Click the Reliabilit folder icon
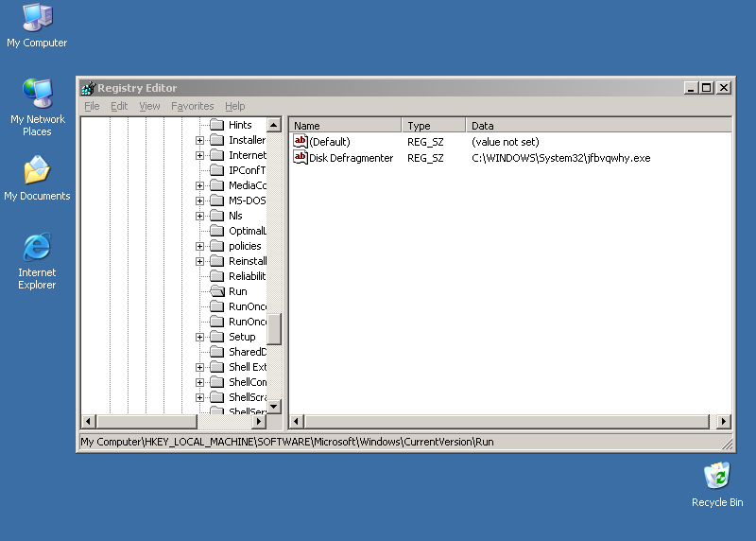756x541 pixels. 217,276
